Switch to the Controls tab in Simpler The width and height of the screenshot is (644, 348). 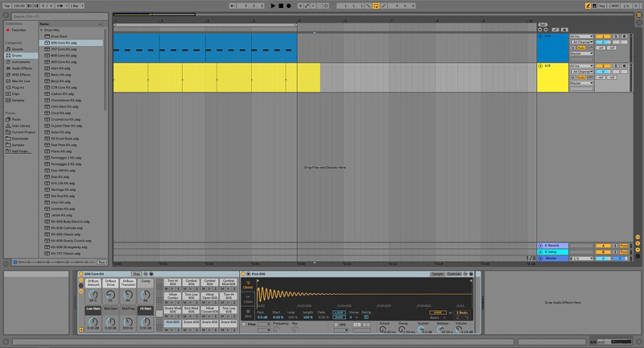[454, 274]
